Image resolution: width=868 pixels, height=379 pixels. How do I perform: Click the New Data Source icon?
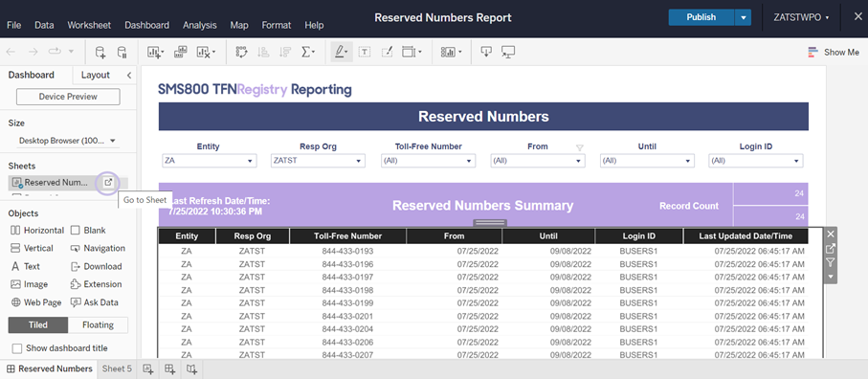tap(100, 52)
